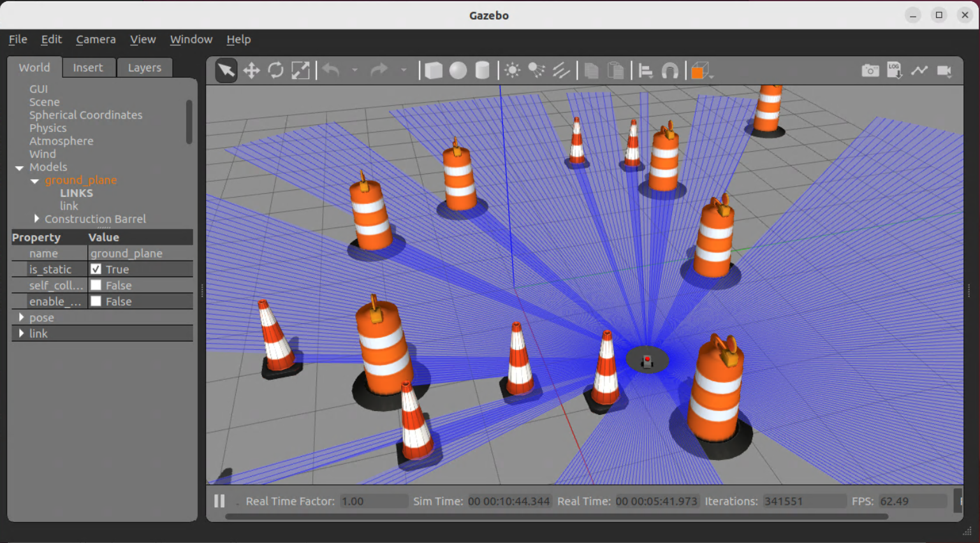
Task: Expand the link property row
Action: pyautogui.click(x=22, y=333)
